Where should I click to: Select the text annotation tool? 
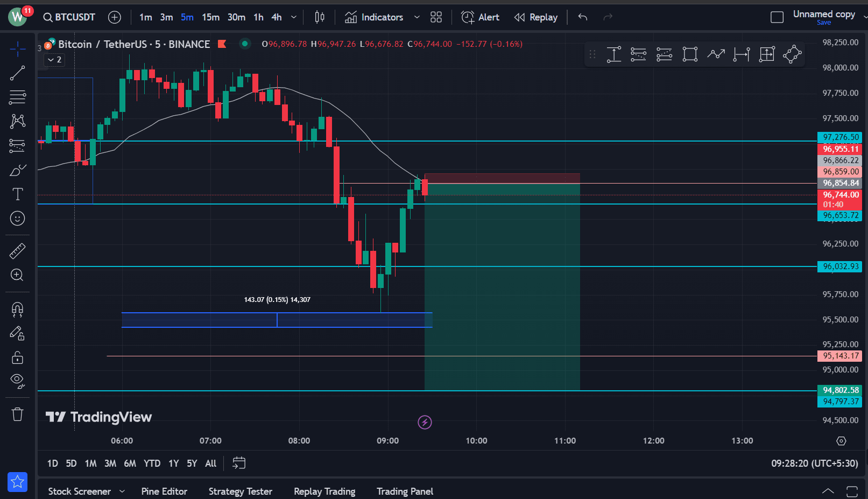(x=17, y=194)
